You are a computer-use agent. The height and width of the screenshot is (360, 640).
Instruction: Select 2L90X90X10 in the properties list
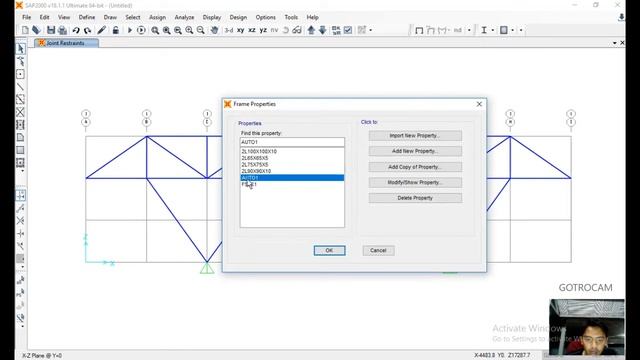292,171
